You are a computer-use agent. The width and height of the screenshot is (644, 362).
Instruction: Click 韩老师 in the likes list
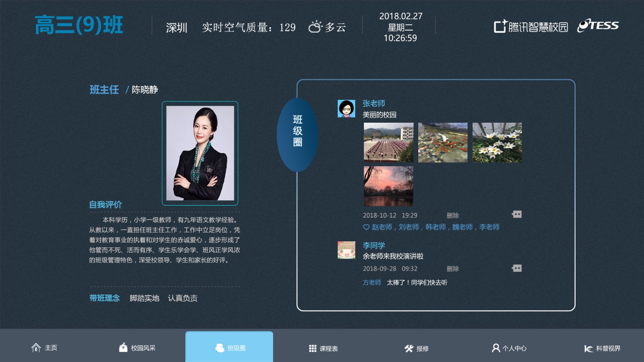click(436, 227)
